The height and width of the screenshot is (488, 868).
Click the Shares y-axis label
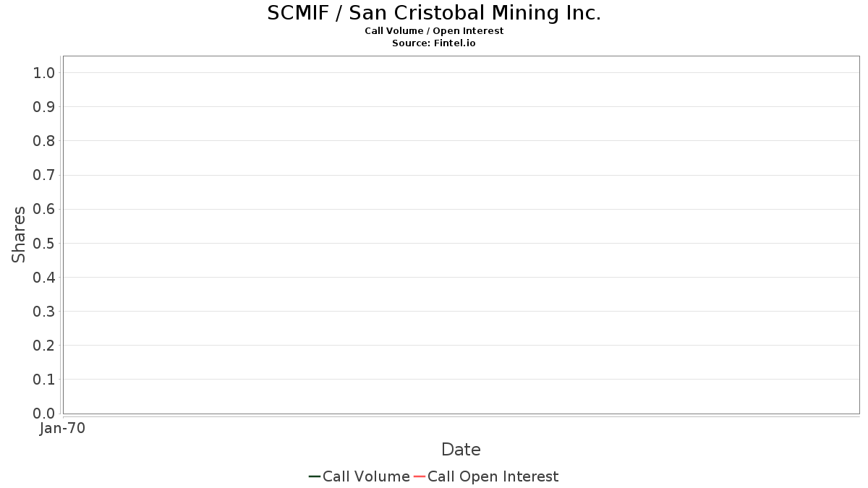tap(20, 234)
